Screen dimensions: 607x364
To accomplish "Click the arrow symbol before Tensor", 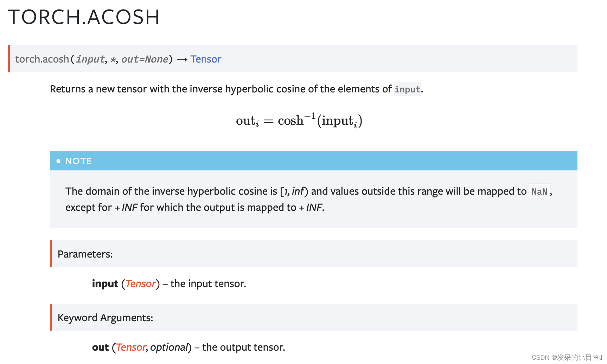I will click(182, 59).
